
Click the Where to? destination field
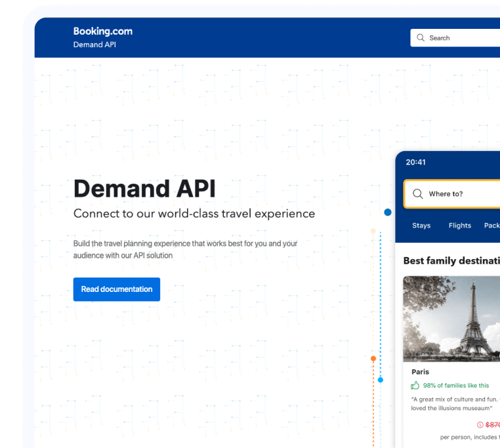pyautogui.click(x=459, y=194)
